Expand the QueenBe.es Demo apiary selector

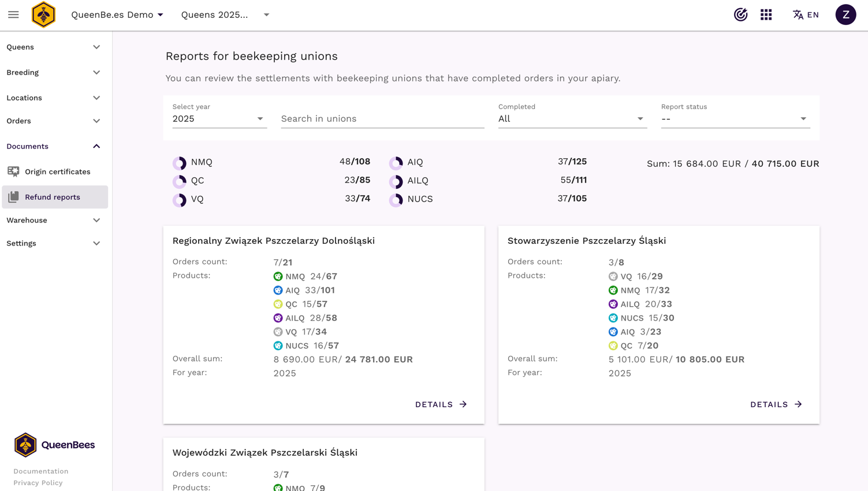[117, 15]
